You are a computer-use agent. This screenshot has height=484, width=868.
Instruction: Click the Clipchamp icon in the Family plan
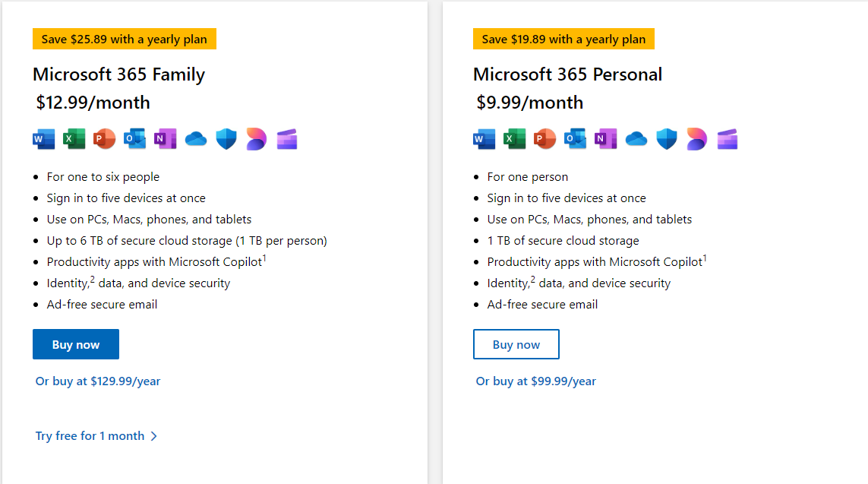point(287,139)
